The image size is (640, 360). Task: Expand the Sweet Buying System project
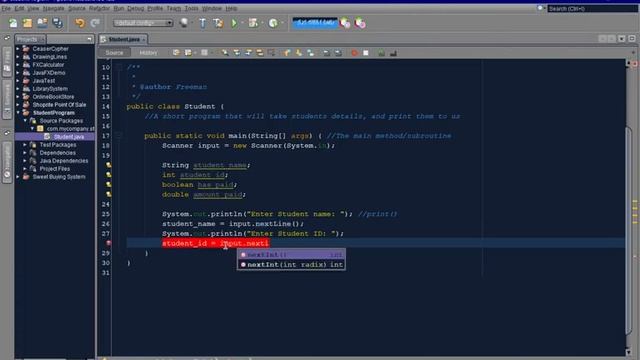click(18, 177)
